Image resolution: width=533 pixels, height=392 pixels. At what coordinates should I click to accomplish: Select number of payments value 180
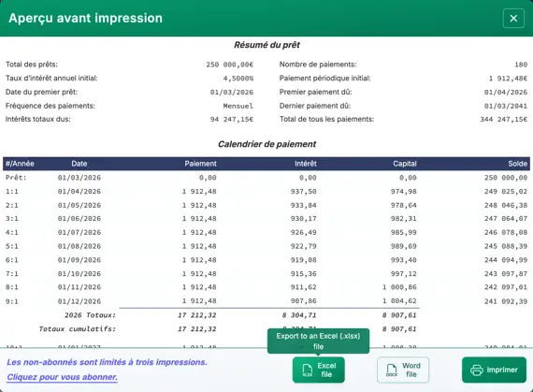(x=521, y=65)
